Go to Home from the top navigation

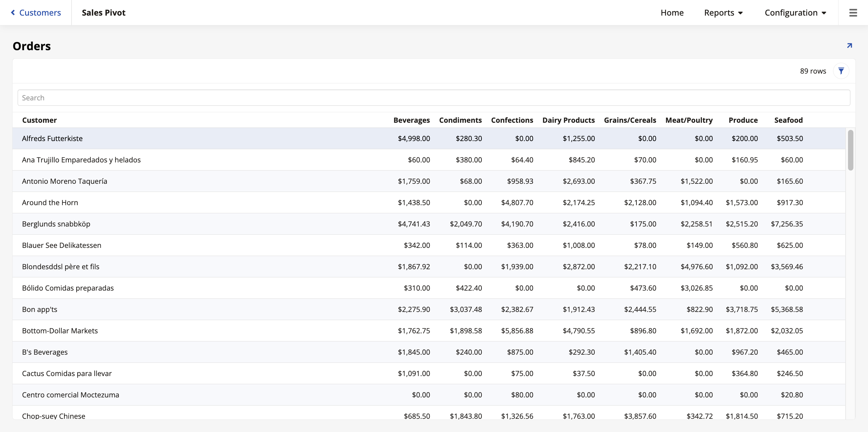click(x=672, y=13)
